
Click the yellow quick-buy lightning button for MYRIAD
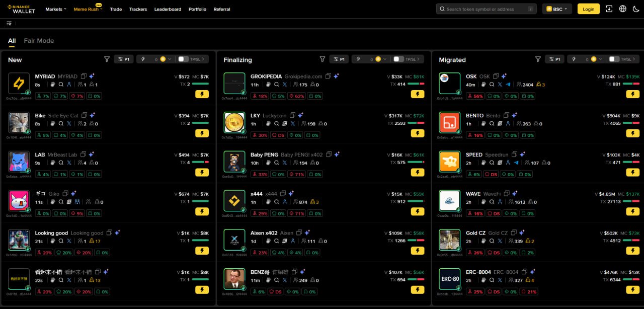pos(202,94)
